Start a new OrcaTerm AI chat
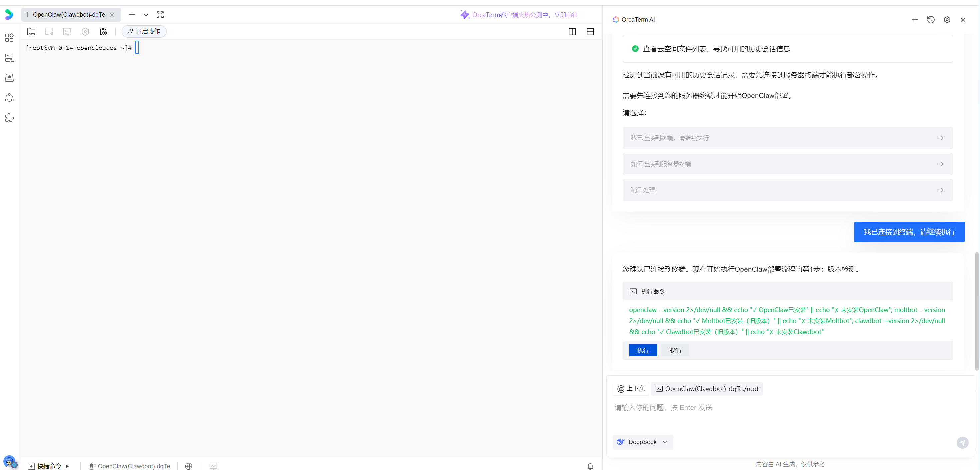The width and height of the screenshot is (980, 470). 915,20
